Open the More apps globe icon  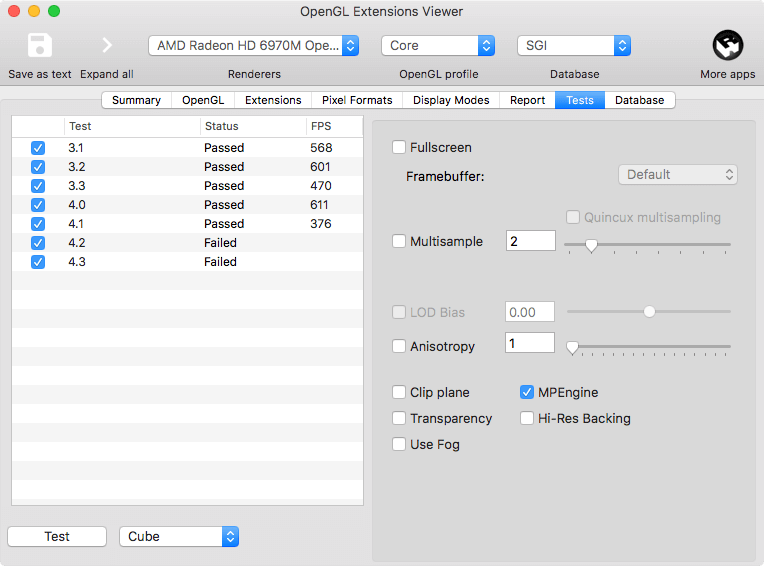[727, 45]
